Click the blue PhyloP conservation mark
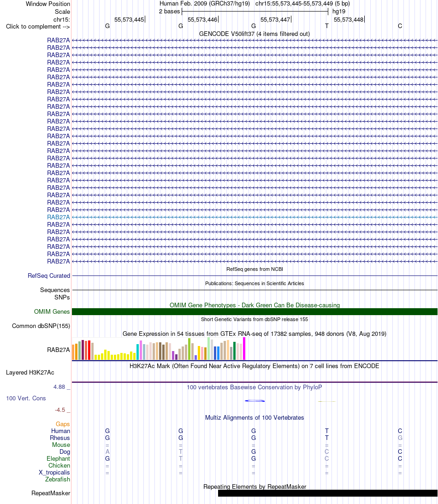Image resolution: width=438 pixels, height=504 pixels. click(x=255, y=401)
